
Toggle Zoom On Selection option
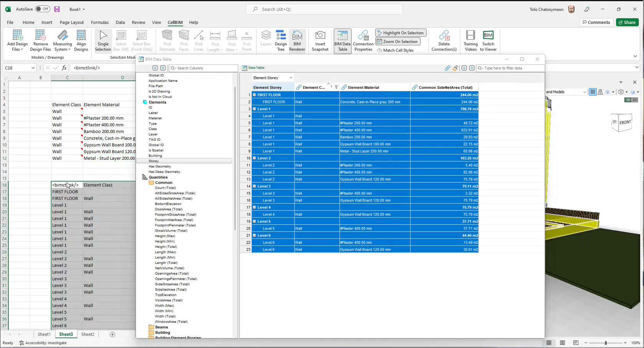[x=397, y=41]
